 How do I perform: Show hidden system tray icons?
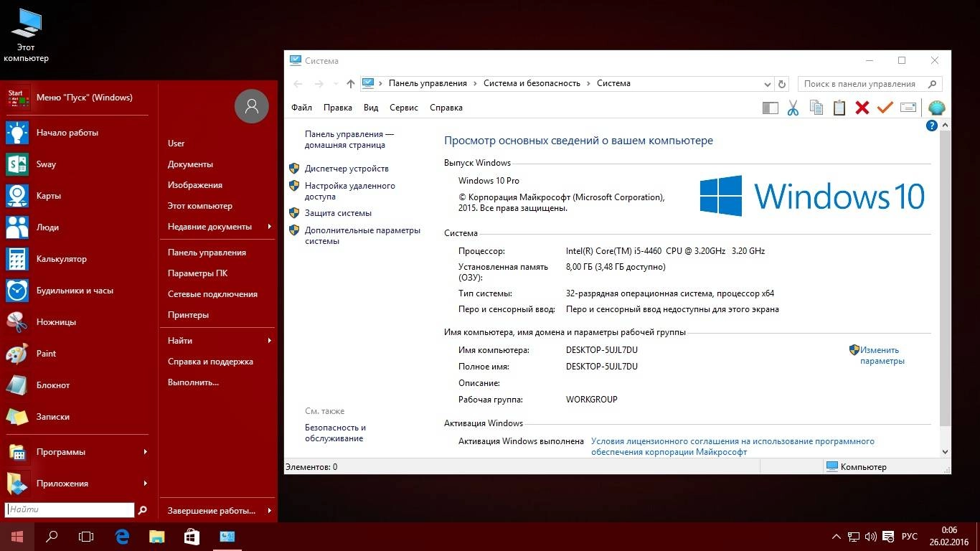pyautogui.click(x=837, y=537)
